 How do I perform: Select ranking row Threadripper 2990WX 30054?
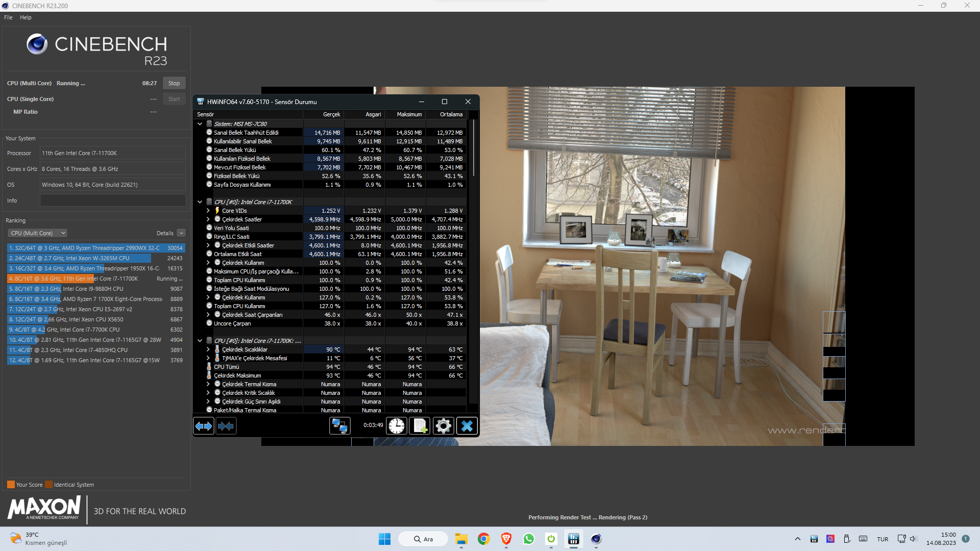96,248
